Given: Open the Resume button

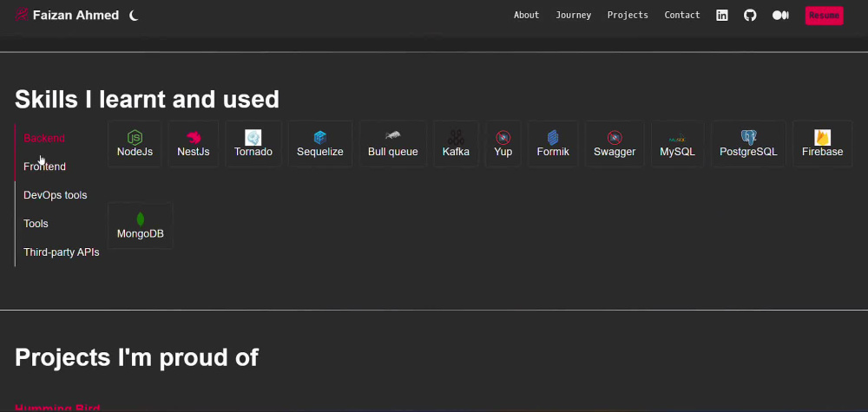Looking at the screenshot, I should [825, 16].
